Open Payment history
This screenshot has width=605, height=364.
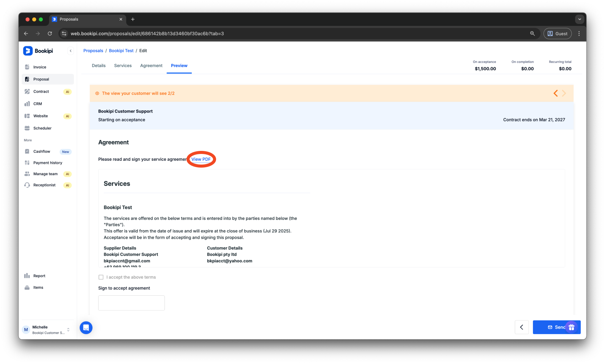48,163
